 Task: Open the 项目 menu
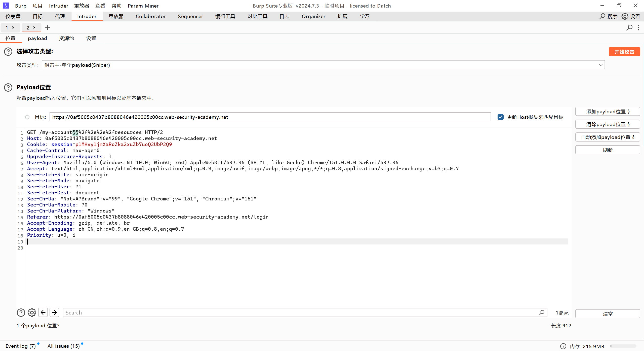pos(37,6)
